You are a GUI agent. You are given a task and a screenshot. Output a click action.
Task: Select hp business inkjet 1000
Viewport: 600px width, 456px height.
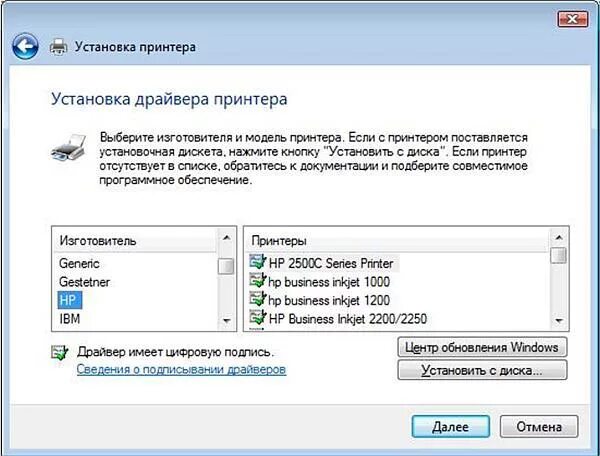(x=329, y=282)
